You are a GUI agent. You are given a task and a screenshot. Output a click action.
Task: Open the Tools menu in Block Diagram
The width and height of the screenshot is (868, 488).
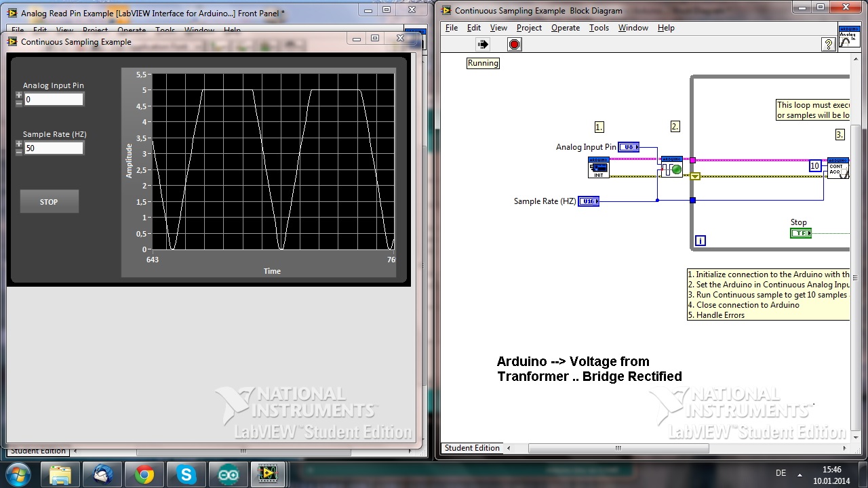coord(599,28)
